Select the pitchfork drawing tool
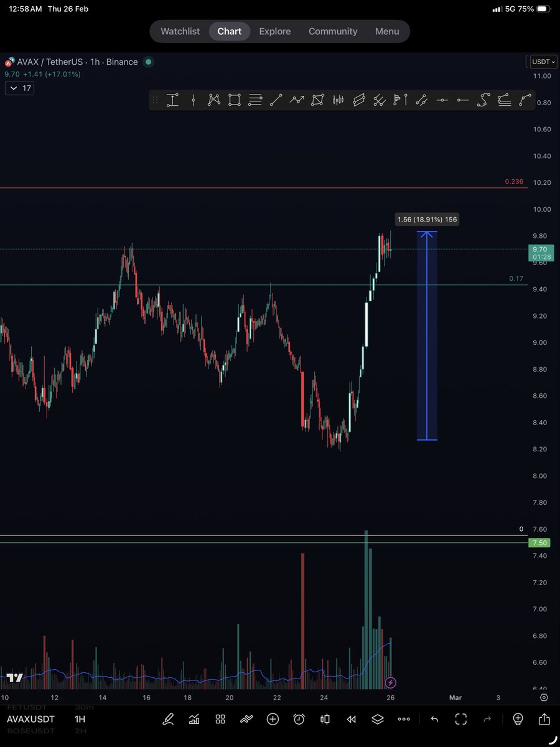This screenshot has height=747, width=560. pyautogui.click(x=380, y=100)
